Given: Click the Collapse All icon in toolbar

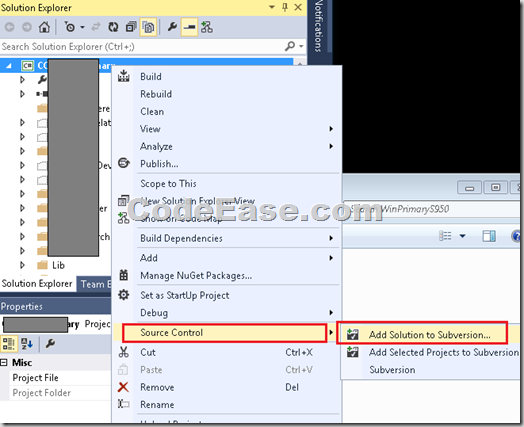Looking at the screenshot, I should click(131, 27).
